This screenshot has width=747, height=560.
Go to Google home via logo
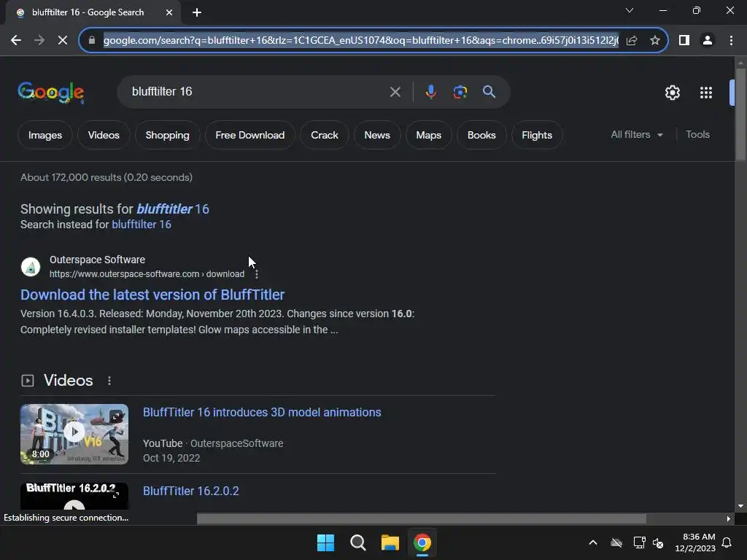pyautogui.click(x=50, y=93)
